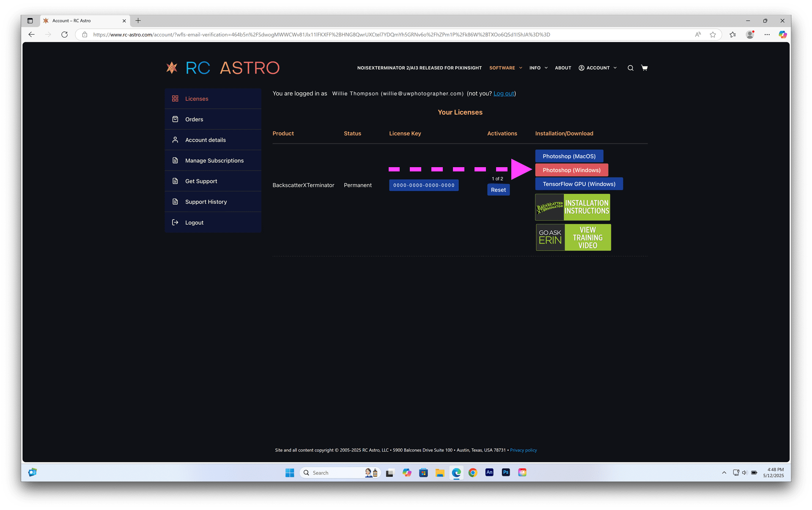Open Google Chrome from the taskbar
812x510 pixels.
point(473,473)
